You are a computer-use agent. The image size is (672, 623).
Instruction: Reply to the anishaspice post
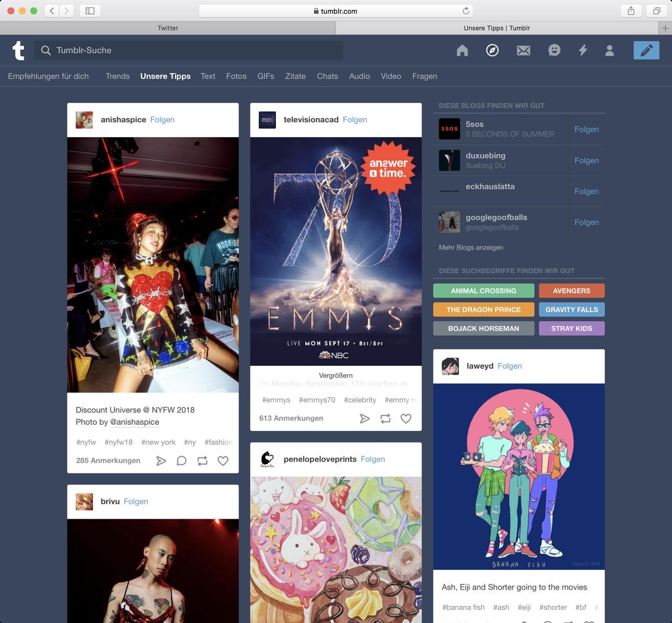click(x=182, y=460)
